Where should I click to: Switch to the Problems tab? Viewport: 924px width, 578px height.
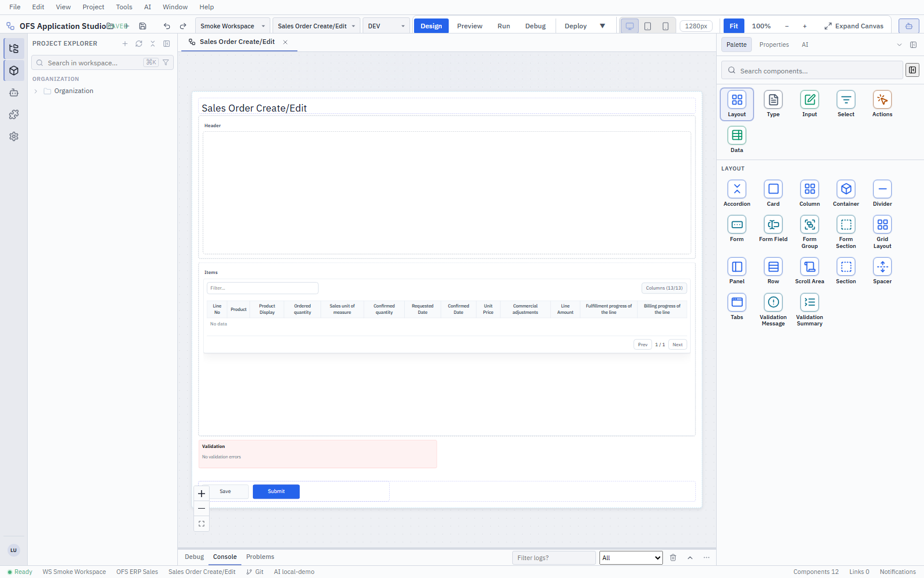260,557
